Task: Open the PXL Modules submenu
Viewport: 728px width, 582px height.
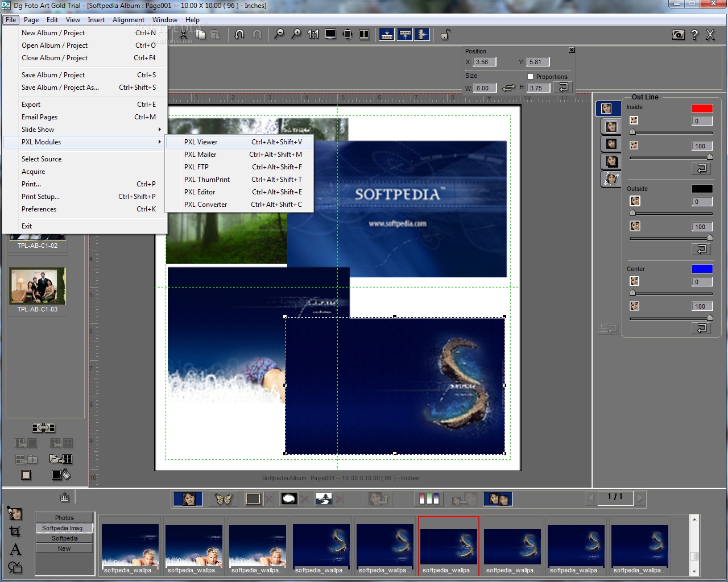Action: [85, 142]
